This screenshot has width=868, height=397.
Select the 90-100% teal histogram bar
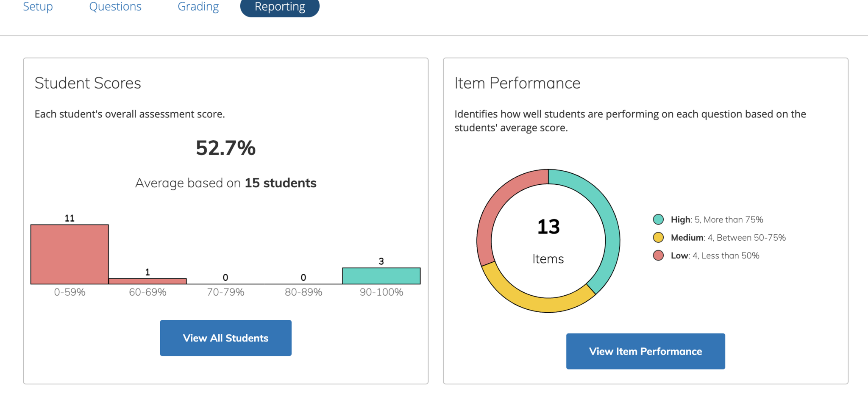pos(381,276)
